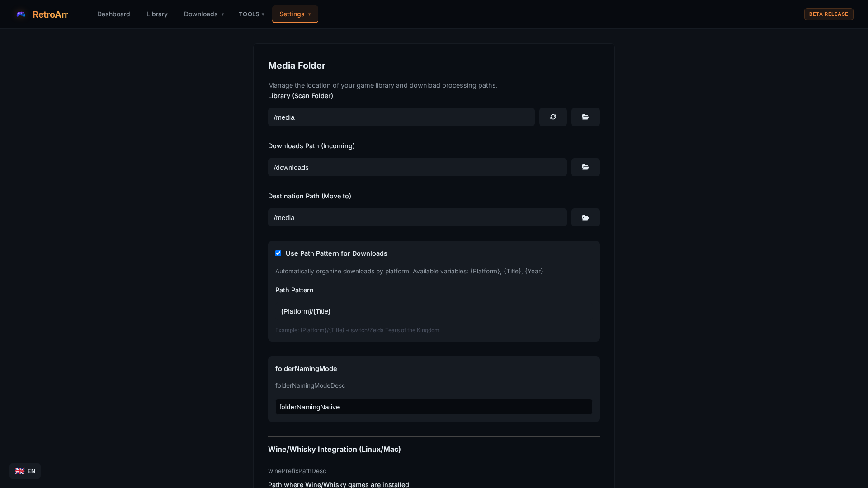
Task: Expand the TOOLS dropdown menu
Action: coord(251,14)
